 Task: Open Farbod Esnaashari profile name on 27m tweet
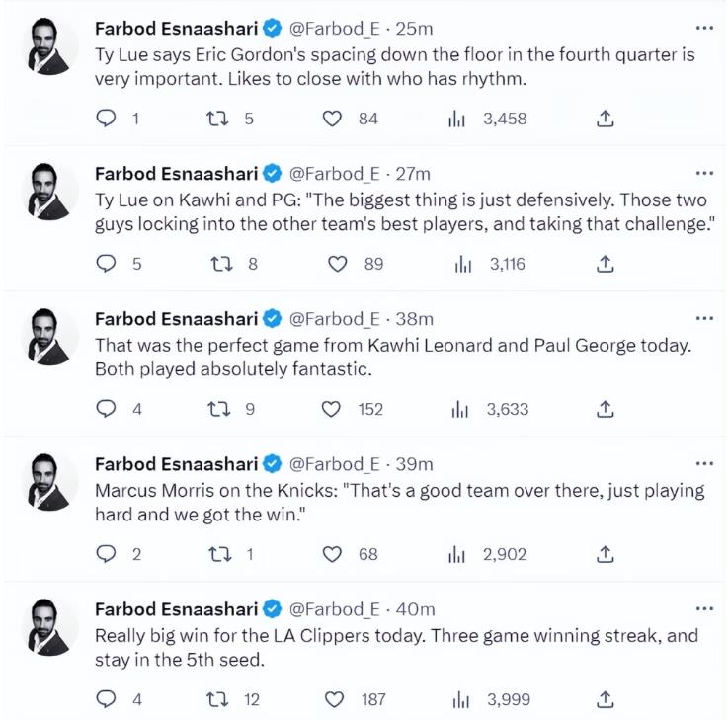click(177, 174)
